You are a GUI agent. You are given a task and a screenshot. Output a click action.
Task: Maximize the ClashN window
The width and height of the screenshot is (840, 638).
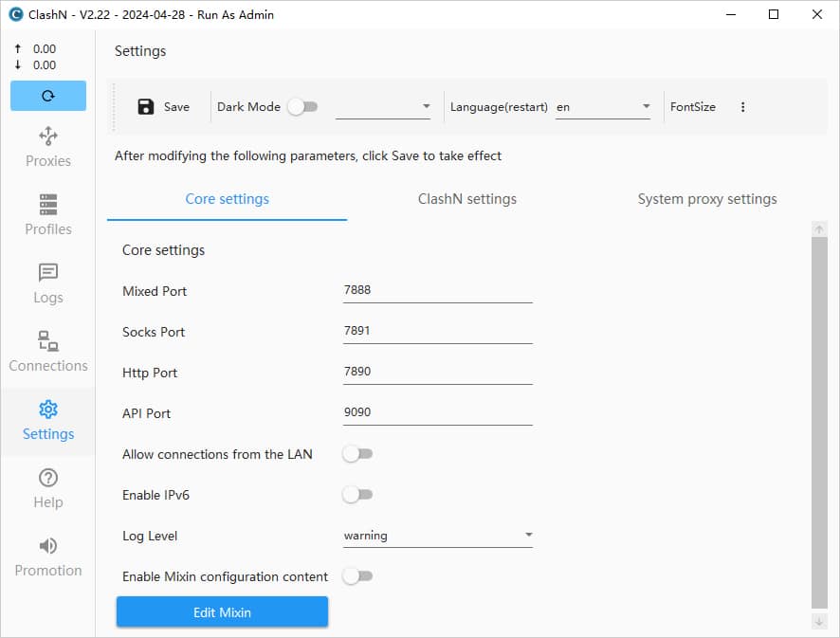tap(774, 14)
